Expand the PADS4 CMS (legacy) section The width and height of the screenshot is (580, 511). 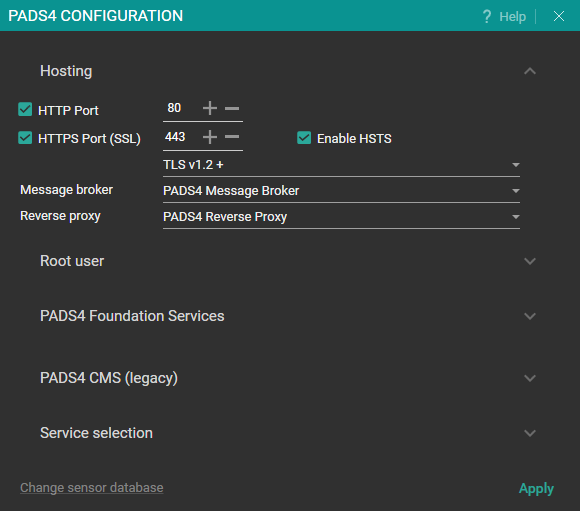click(x=530, y=378)
